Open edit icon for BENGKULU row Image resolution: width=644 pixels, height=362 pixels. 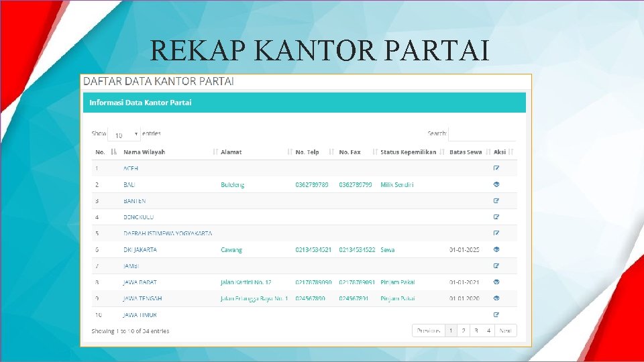(x=496, y=217)
